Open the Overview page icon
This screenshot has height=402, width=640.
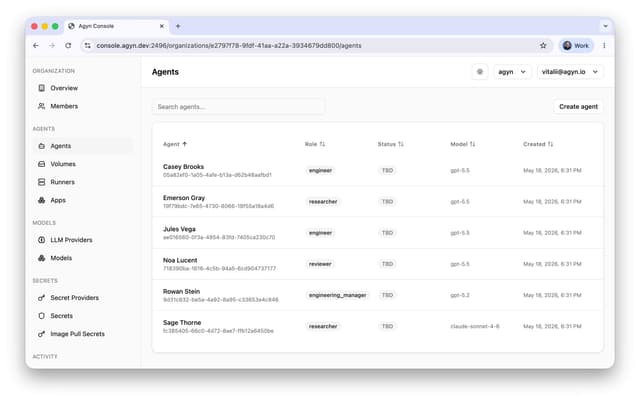tap(42, 88)
